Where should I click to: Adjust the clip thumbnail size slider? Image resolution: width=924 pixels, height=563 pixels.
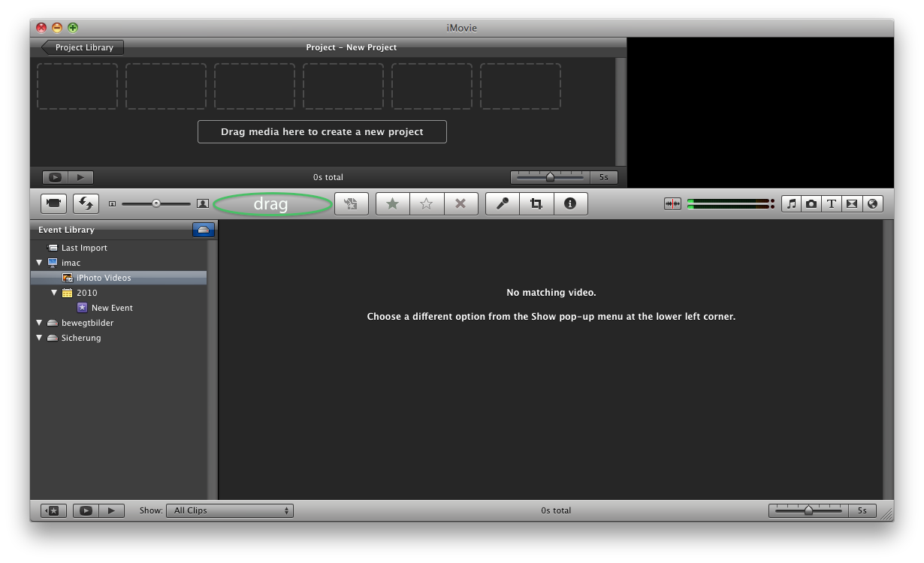coord(156,203)
